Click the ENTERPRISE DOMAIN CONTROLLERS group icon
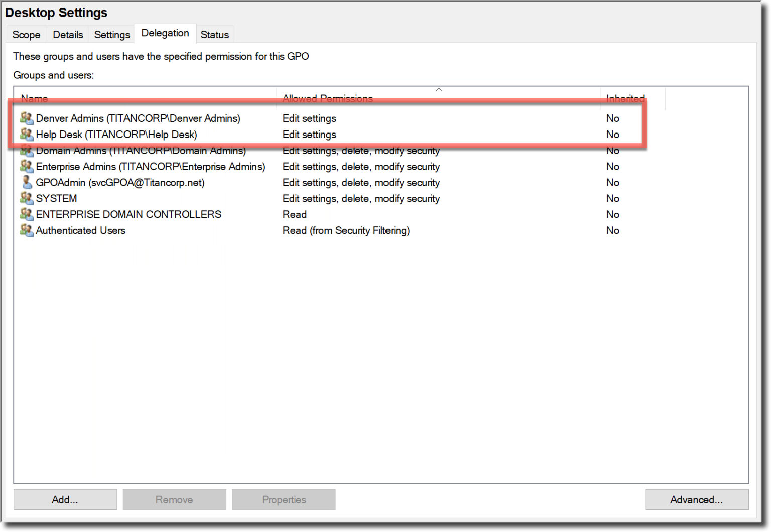The width and height of the screenshot is (771, 532). (27, 214)
